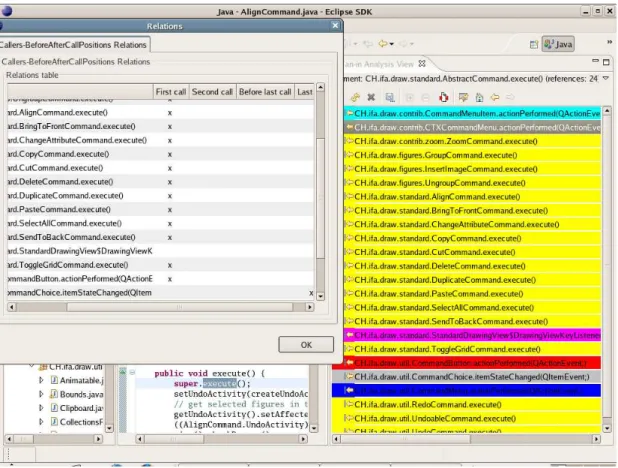This screenshot has width=618, height=468.
Task: Open the Fan-in view menu triangle
Action: click(606, 78)
